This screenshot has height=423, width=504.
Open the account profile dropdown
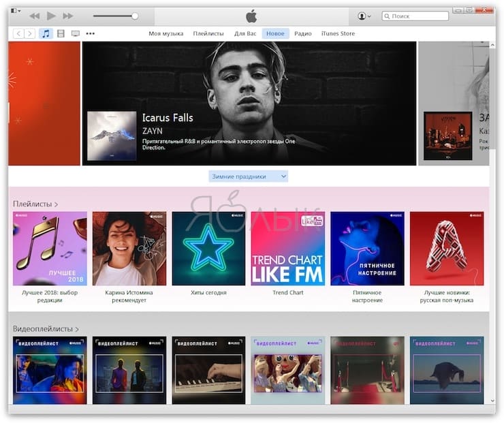click(x=364, y=16)
